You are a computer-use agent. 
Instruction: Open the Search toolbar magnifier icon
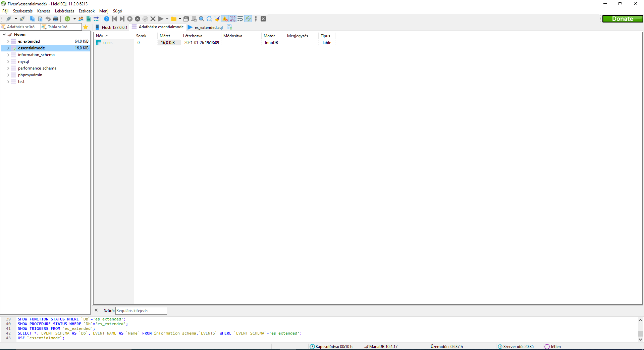click(201, 19)
